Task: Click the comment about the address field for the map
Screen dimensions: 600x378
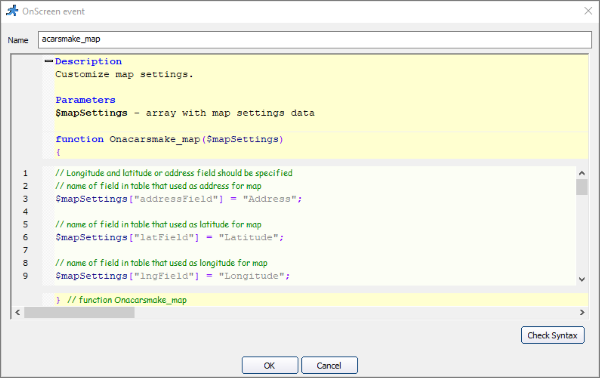Action: [x=158, y=186]
